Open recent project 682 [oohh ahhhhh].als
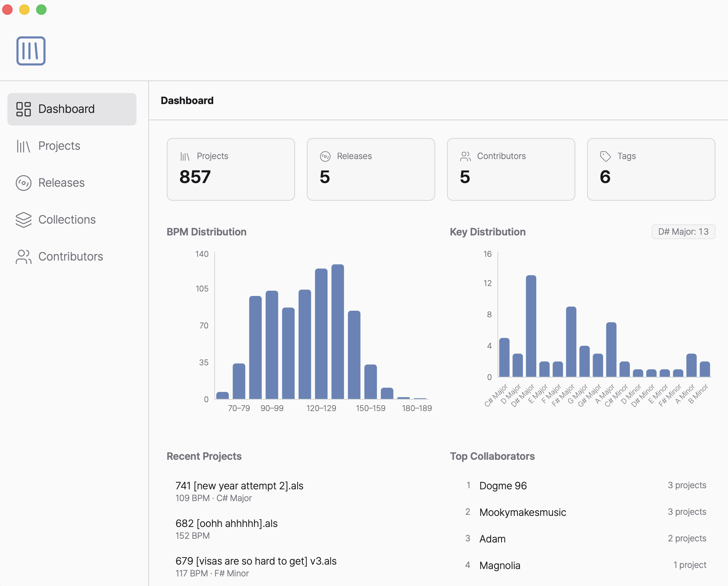 [226, 523]
